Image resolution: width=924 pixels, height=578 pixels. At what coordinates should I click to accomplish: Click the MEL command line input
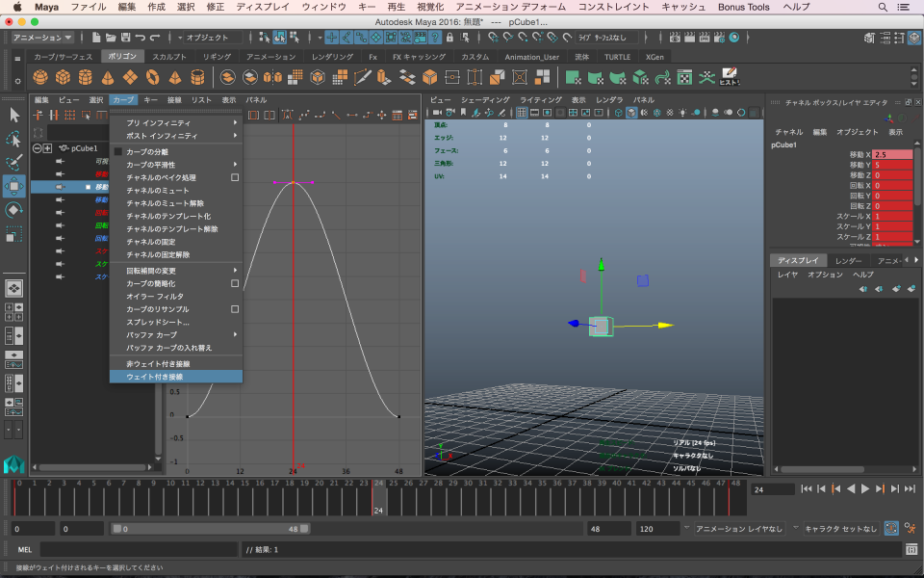[x=139, y=550]
